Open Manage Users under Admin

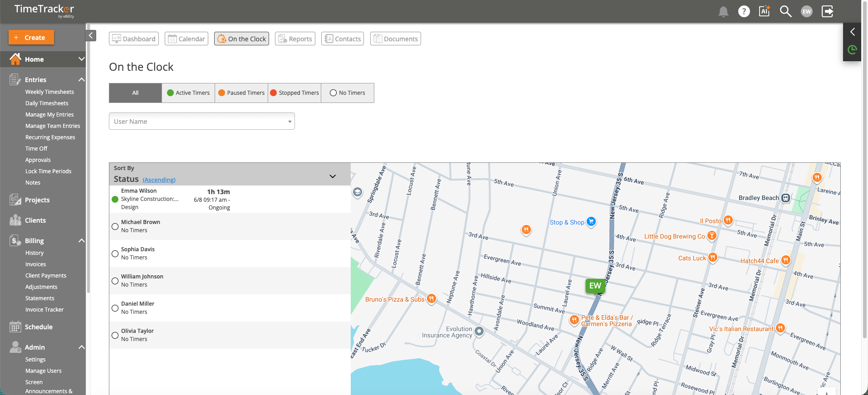[x=44, y=371]
